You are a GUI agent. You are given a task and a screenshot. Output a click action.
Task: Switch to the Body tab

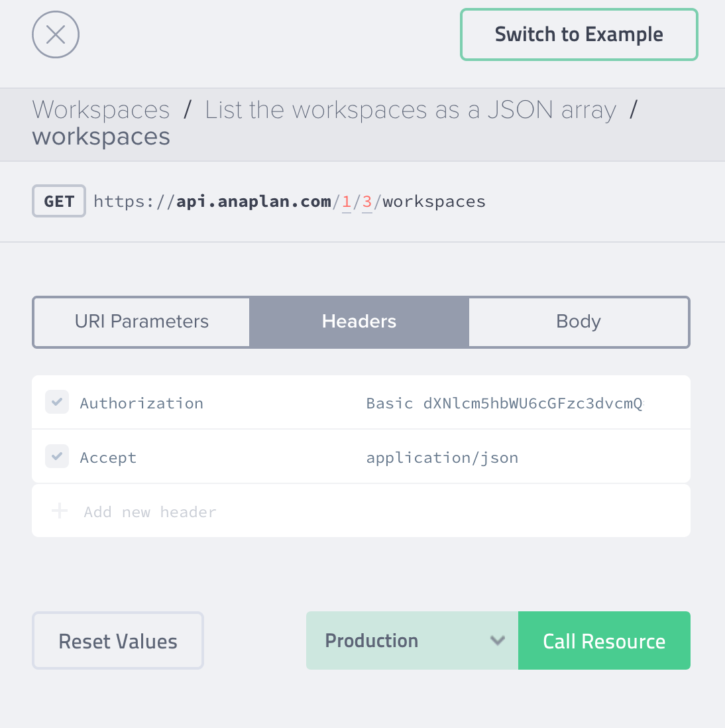[579, 322]
